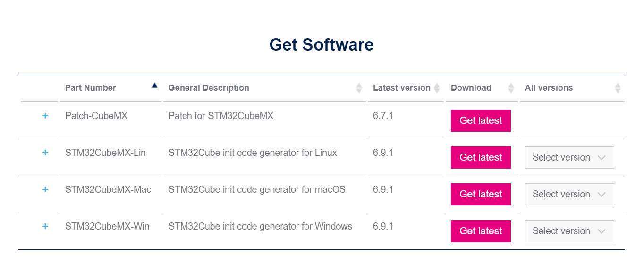Download latest STM32CubeMX for macOS
Image resolution: width=644 pixels, height=273 pixels.
click(481, 194)
